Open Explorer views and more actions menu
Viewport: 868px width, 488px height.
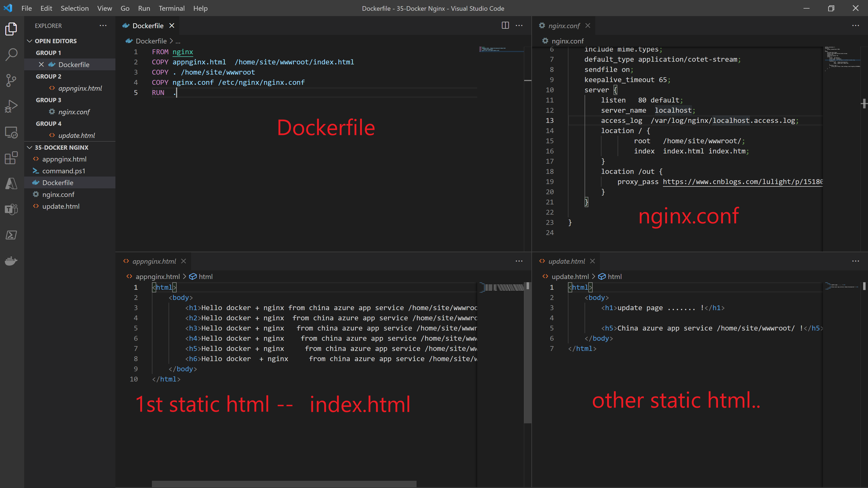(103, 25)
